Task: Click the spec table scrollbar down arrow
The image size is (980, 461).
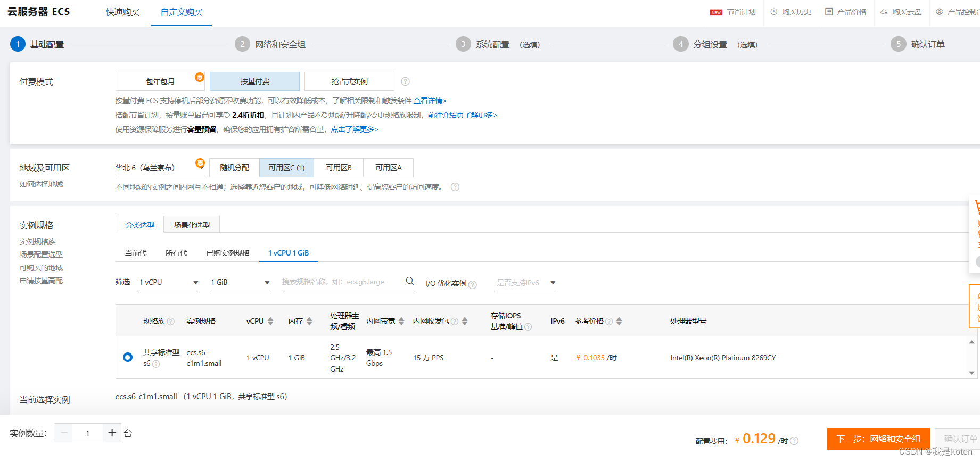Action: click(x=972, y=373)
